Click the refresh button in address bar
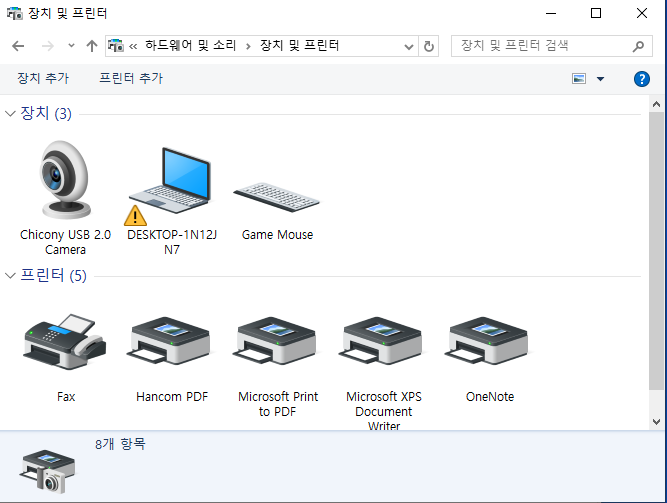 pyautogui.click(x=429, y=46)
